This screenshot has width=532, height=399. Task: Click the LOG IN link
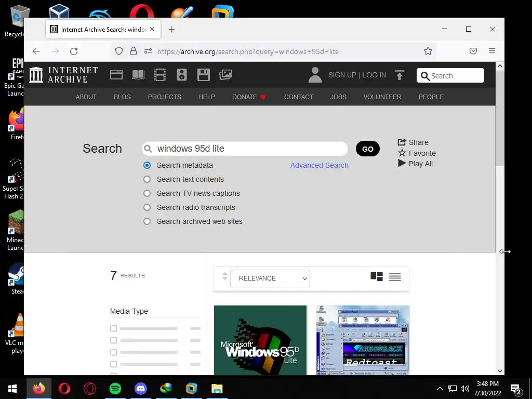pyautogui.click(x=374, y=75)
